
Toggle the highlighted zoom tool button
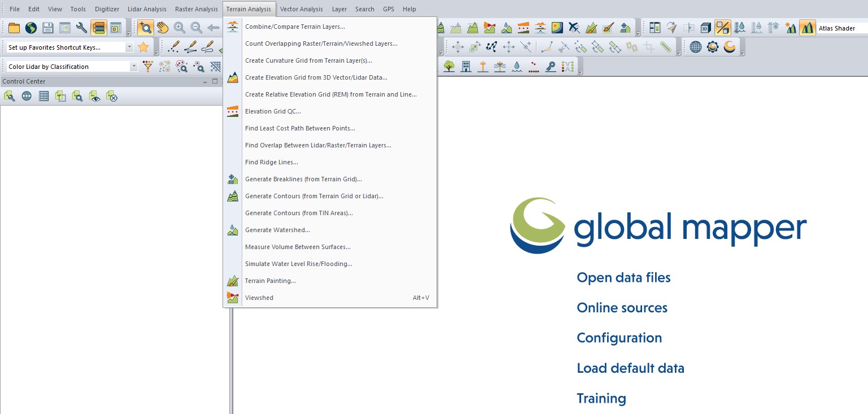click(x=146, y=28)
